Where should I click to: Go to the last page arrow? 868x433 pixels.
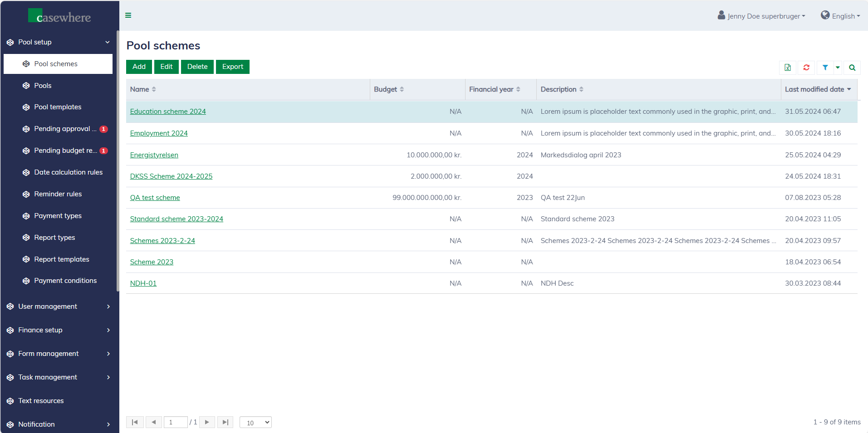[x=225, y=422]
